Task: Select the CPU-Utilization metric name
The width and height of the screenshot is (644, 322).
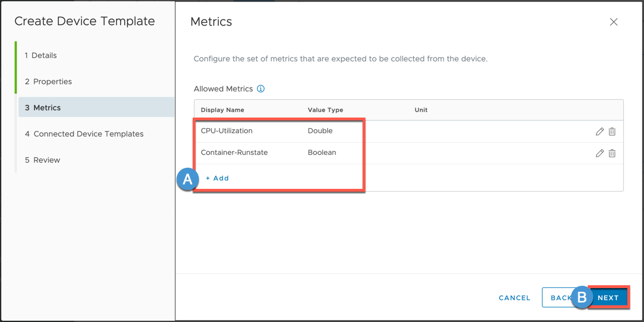Action: pos(227,131)
